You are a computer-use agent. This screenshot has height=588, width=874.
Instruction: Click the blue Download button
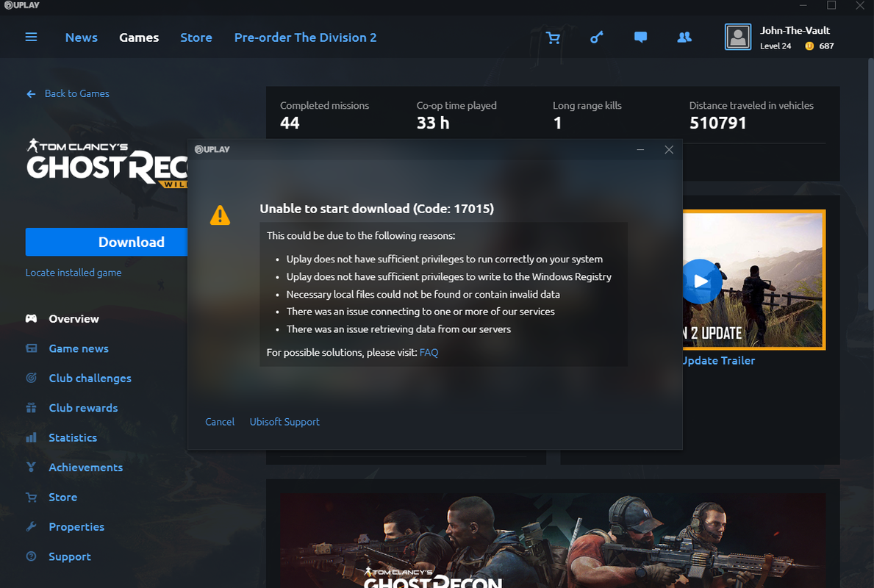point(107,242)
